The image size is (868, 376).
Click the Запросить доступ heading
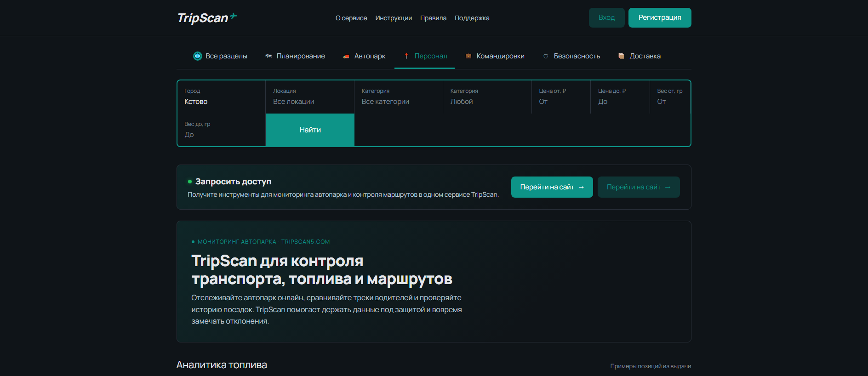pyautogui.click(x=233, y=182)
